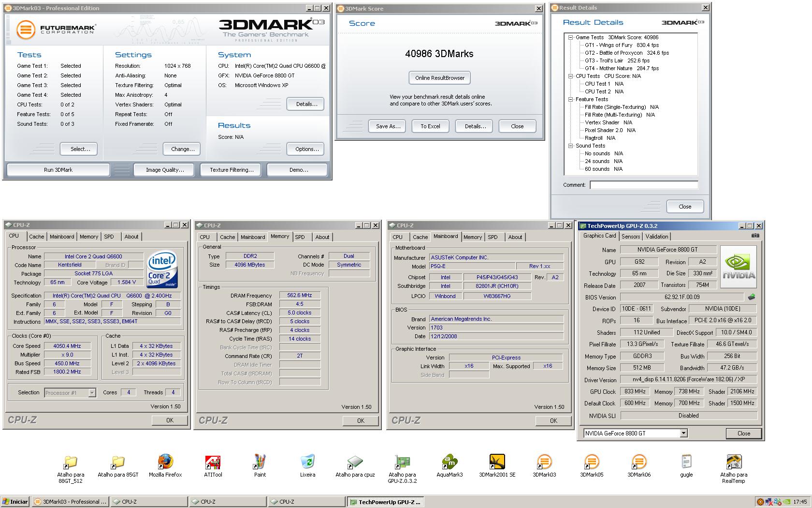The width and height of the screenshot is (812, 508).
Task: Launch 3DMark05 desktop icon
Action: 592,466
